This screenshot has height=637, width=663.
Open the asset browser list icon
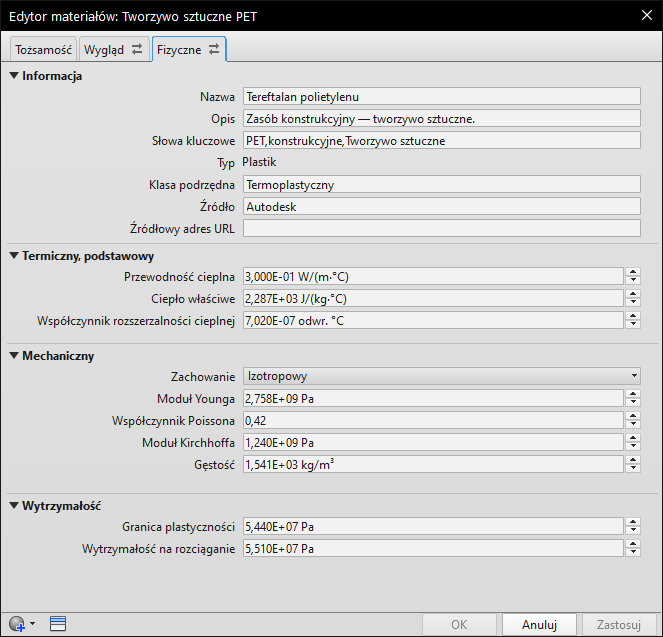[x=58, y=625]
